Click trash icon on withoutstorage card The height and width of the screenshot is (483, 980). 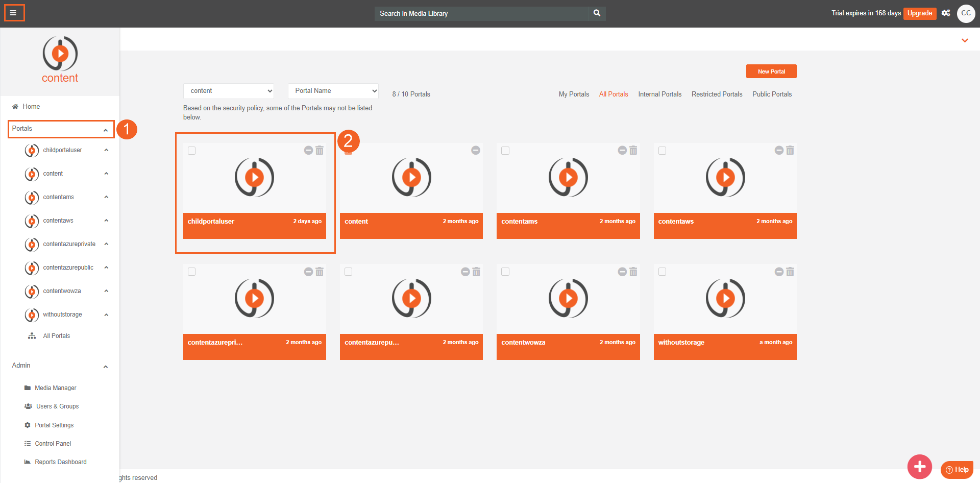pyautogui.click(x=790, y=272)
